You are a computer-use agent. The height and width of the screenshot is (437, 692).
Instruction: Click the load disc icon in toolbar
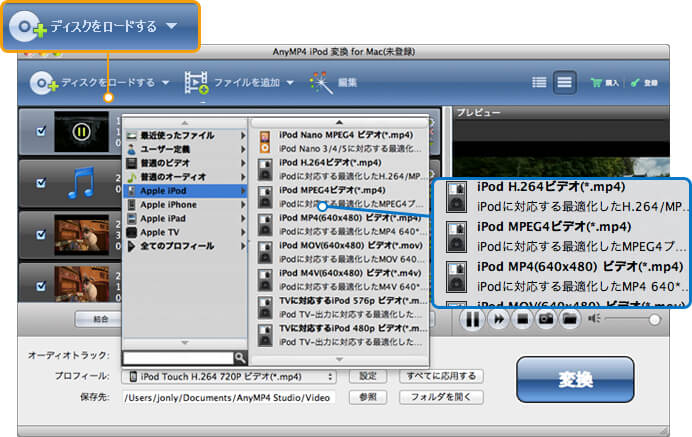(43, 83)
